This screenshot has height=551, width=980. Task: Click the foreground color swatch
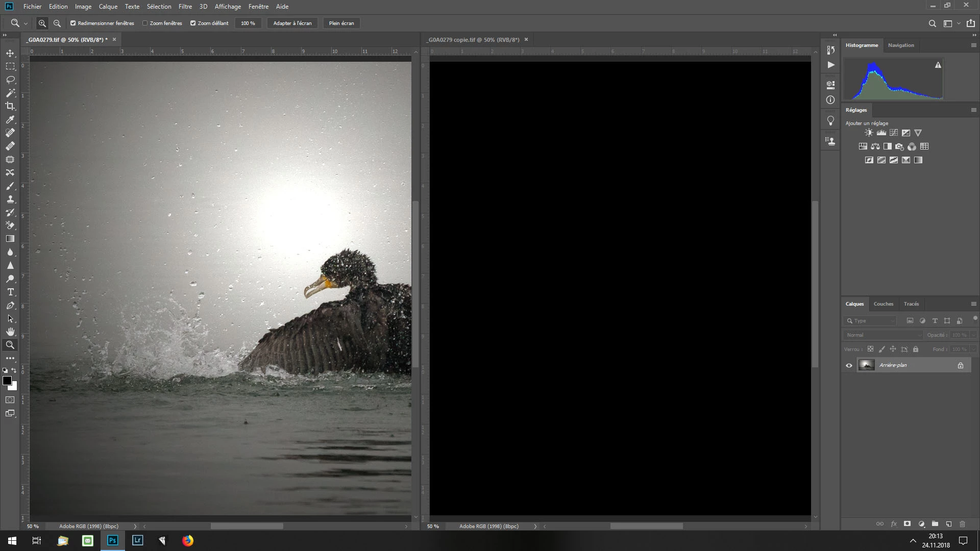tap(7, 381)
